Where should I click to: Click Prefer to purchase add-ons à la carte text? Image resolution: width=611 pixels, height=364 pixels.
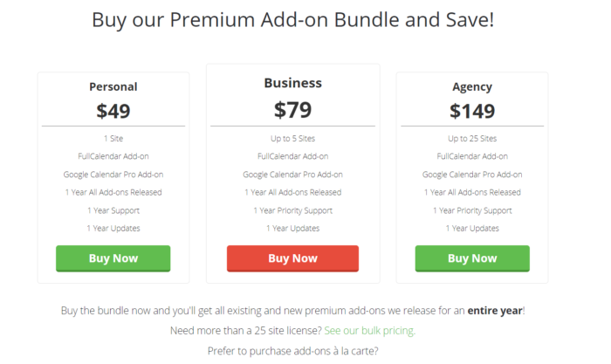(292, 351)
